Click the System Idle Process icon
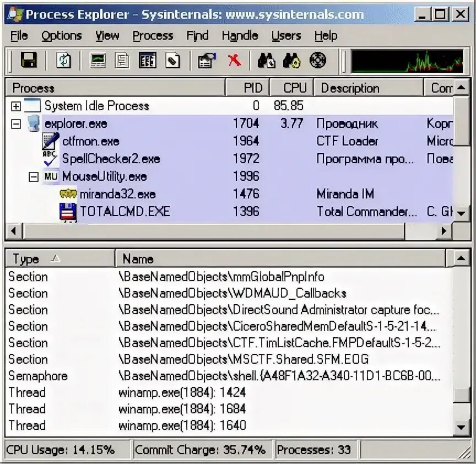Image resolution: width=476 pixels, height=464 pixels. (32, 106)
